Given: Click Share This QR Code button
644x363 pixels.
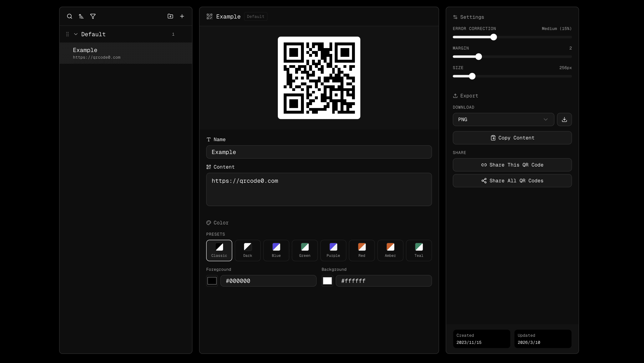Looking at the screenshot, I should tap(512, 165).
